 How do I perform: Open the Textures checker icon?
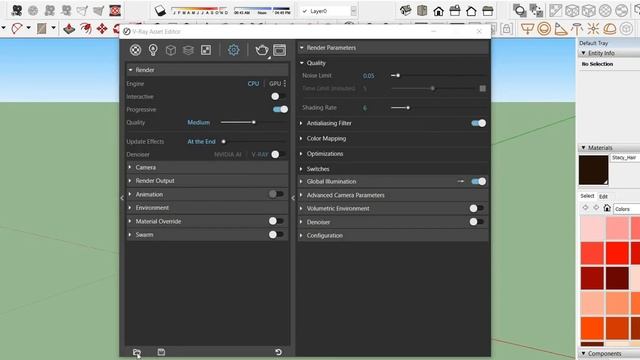(x=206, y=50)
